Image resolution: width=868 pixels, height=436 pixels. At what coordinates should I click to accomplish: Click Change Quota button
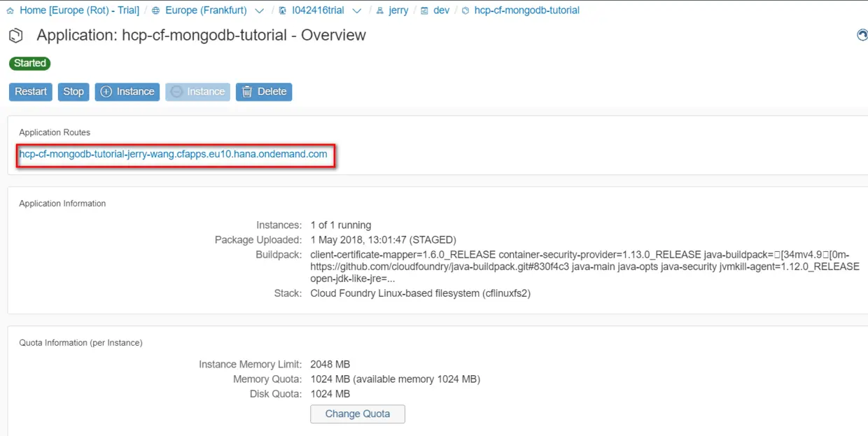tap(358, 414)
